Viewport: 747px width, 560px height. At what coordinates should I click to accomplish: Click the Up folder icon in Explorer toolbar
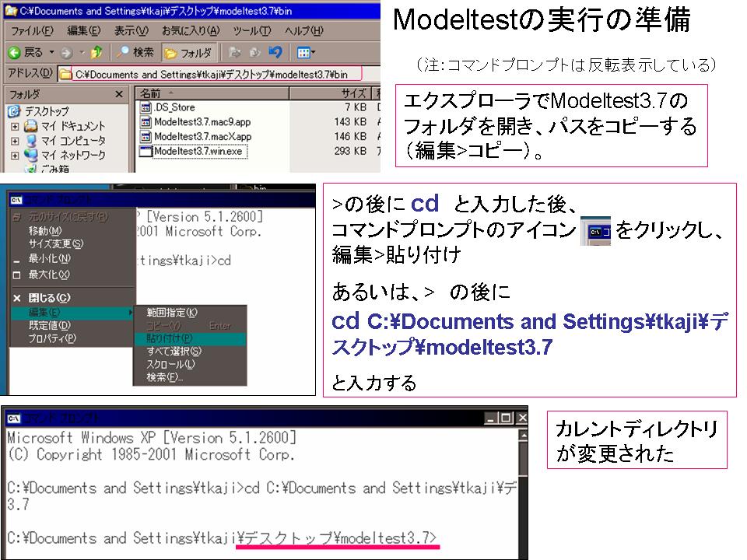coord(96,53)
